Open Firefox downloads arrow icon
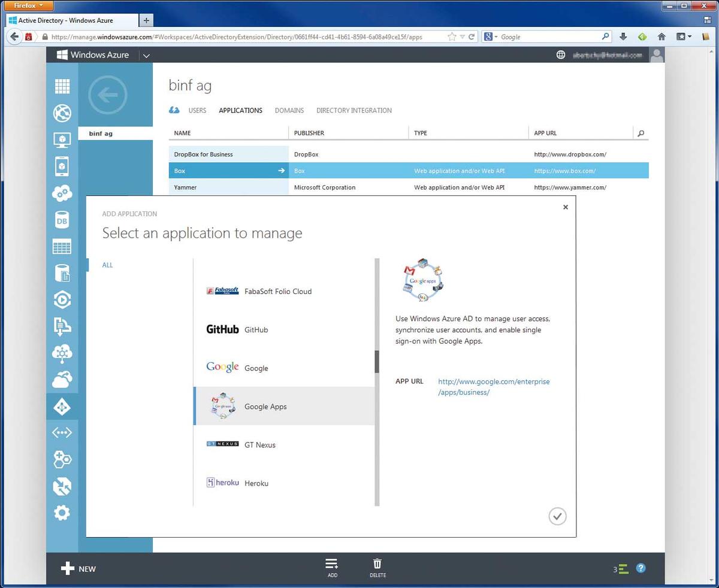Viewport: 719px width, 588px height. click(623, 37)
